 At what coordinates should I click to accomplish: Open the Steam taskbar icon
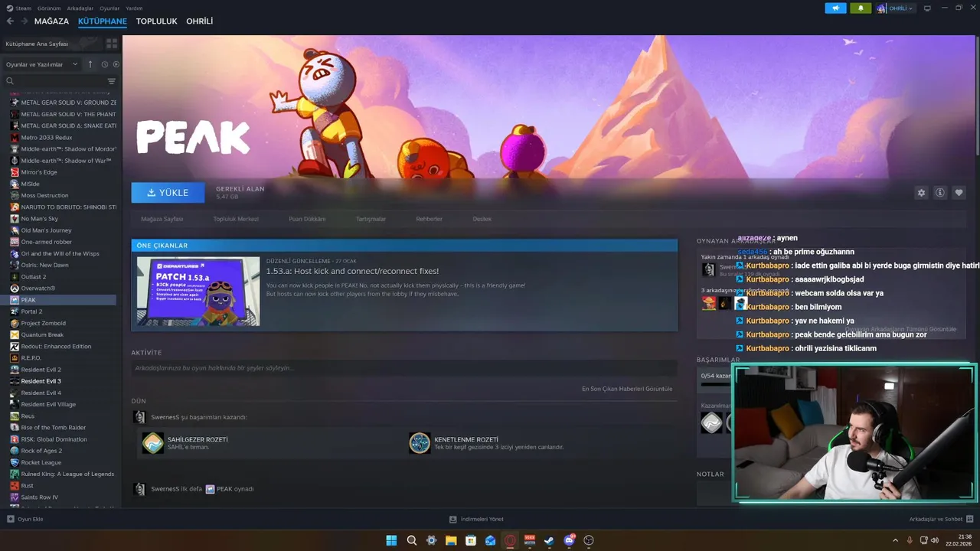pos(549,540)
